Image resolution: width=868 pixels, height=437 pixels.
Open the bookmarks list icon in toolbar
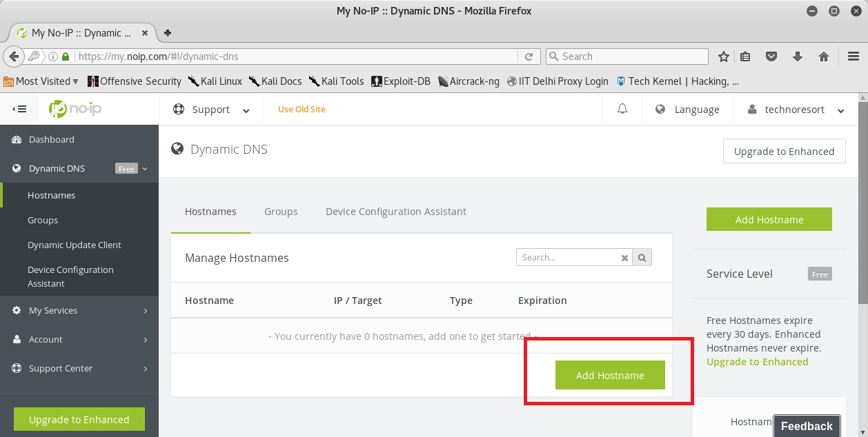(x=746, y=57)
